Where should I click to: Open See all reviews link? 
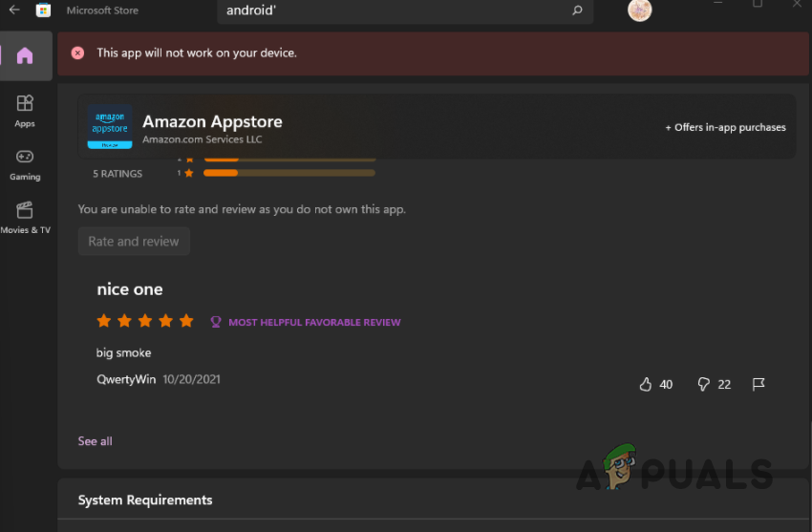(x=95, y=441)
